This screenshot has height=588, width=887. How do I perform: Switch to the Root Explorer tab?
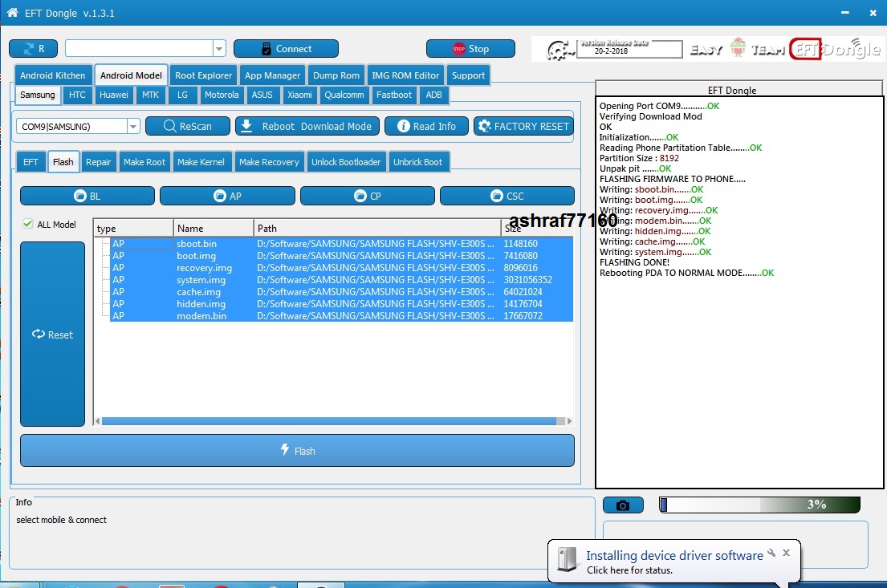[x=204, y=75]
